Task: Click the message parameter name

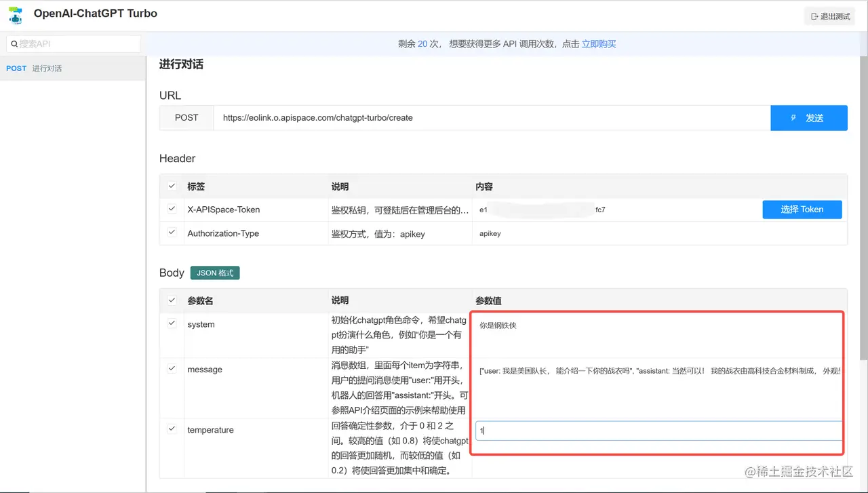Action: (x=205, y=370)
